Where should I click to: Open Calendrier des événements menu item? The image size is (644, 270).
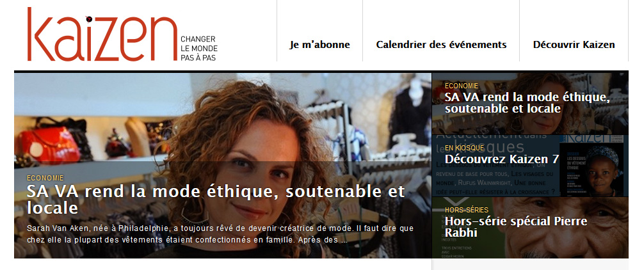tap(441, 45)
